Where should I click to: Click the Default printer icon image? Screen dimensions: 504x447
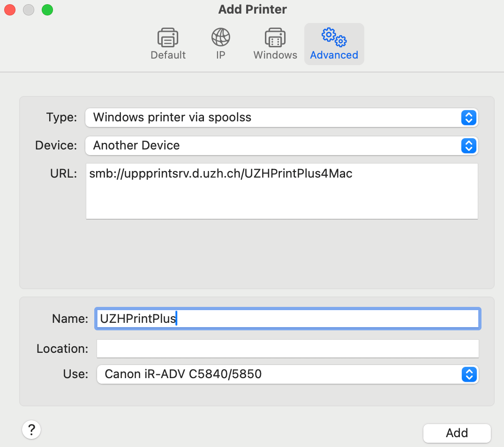[167, 37]
